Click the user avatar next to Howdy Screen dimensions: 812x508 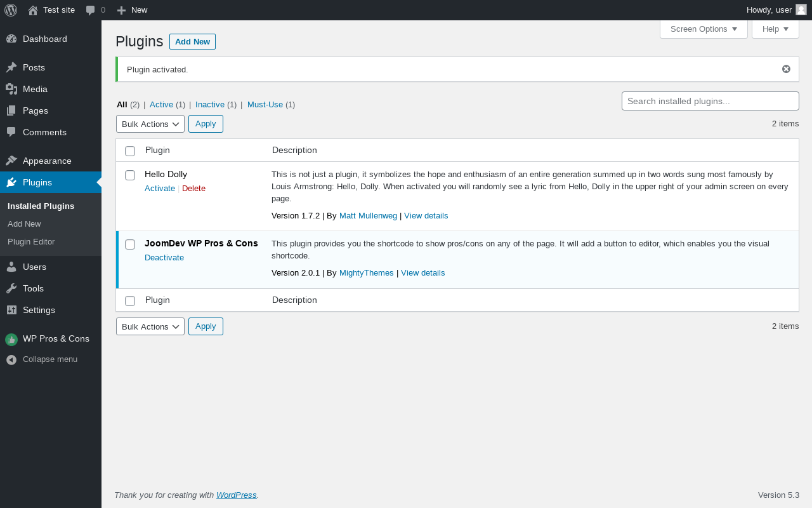801,10
